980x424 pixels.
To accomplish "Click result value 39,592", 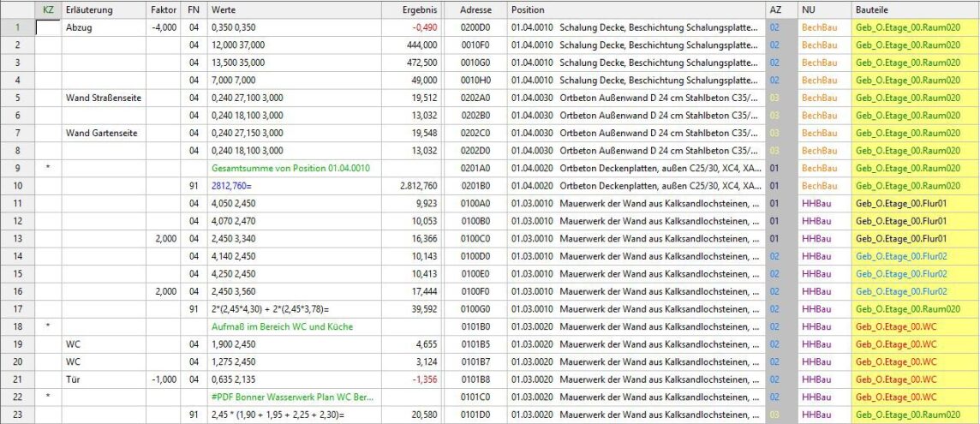I will 411,309.
